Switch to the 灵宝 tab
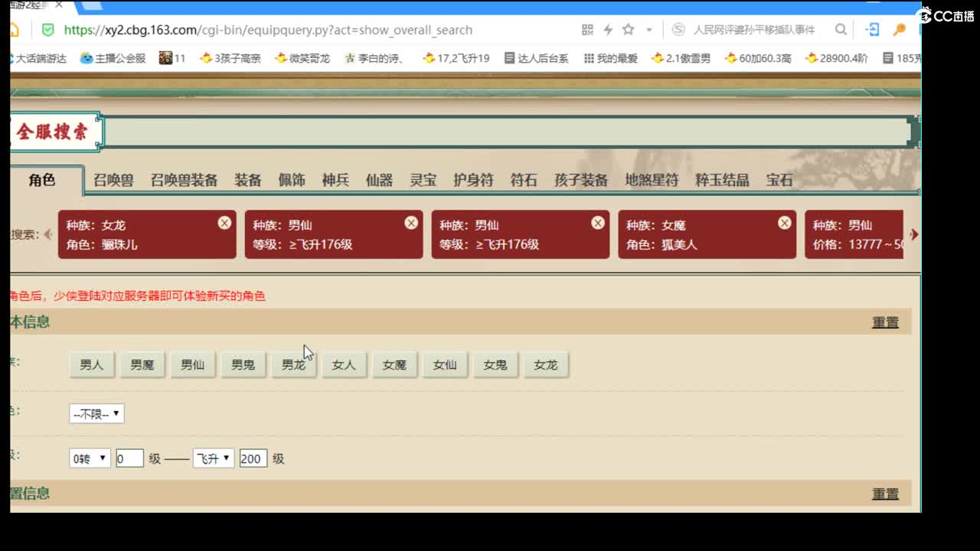980x551 pixels. (423, 180)
